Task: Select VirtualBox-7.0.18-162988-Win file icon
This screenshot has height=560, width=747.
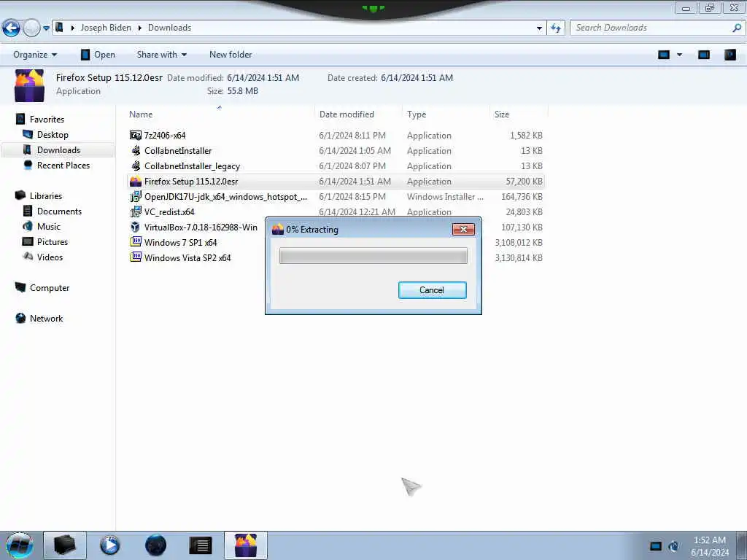Action: tap(135, 227)
